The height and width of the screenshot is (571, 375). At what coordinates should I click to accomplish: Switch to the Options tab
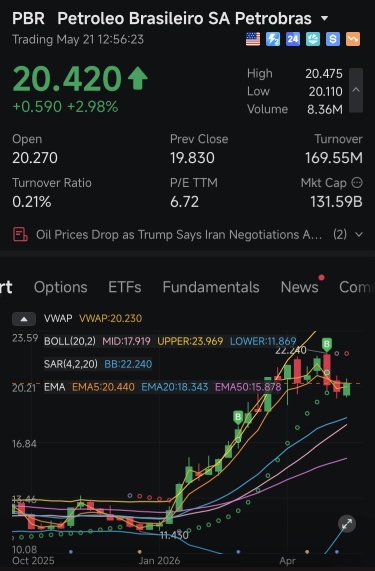60,287
